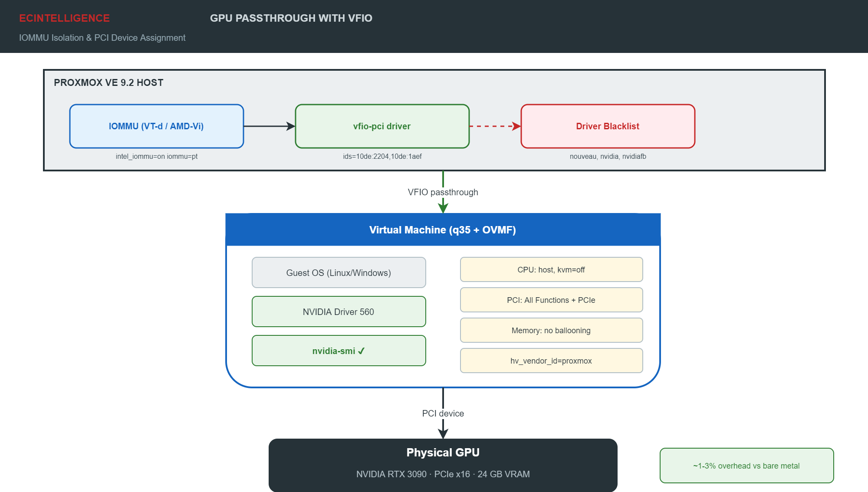Select the vfio-pci driver box
Screen dimensions: 868x492
382,126
